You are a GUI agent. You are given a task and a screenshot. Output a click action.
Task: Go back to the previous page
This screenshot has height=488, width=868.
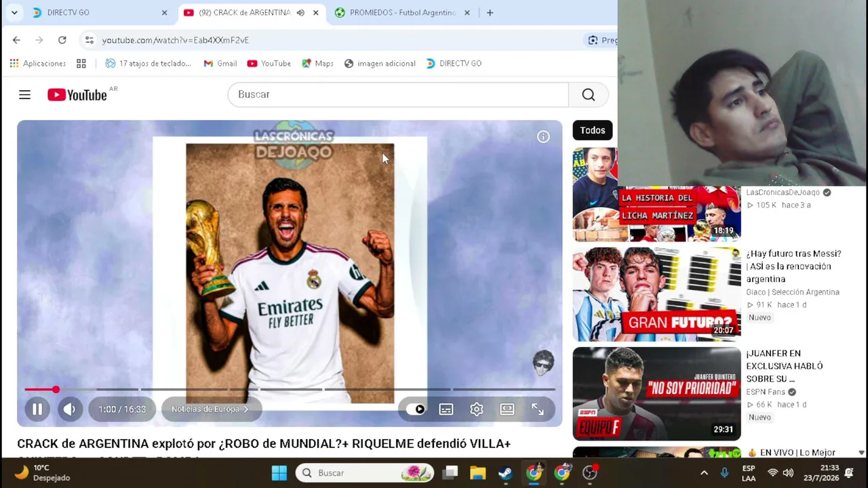pos(16,40)
